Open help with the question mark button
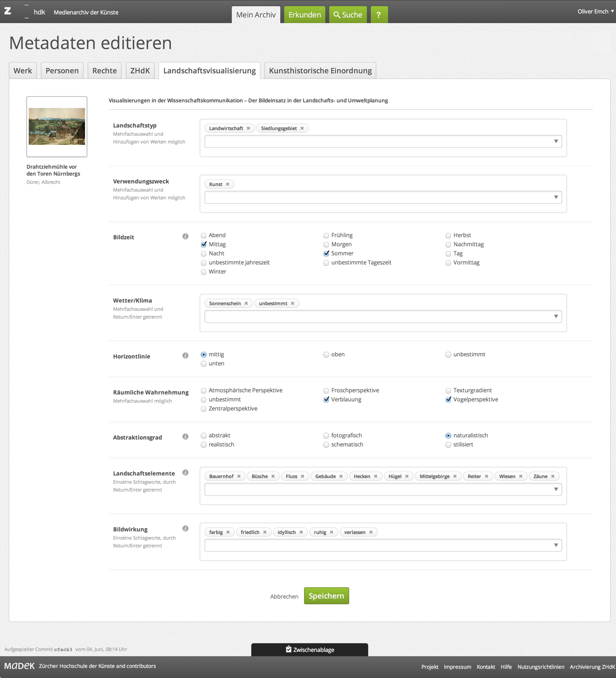 [x=379, y=15]
